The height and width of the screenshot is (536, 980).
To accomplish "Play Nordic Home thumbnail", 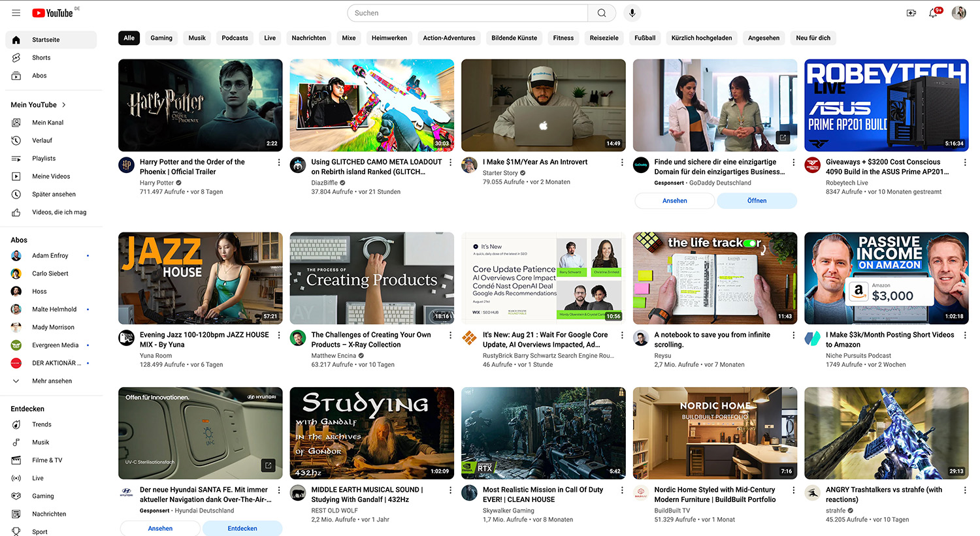I will click(x=715, y=434).
